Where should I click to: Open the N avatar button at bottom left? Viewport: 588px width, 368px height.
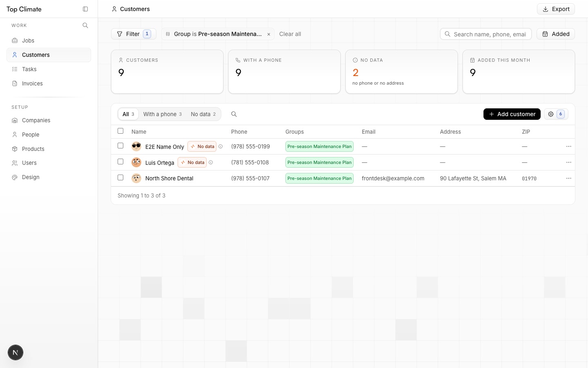[x=16, y=352]
